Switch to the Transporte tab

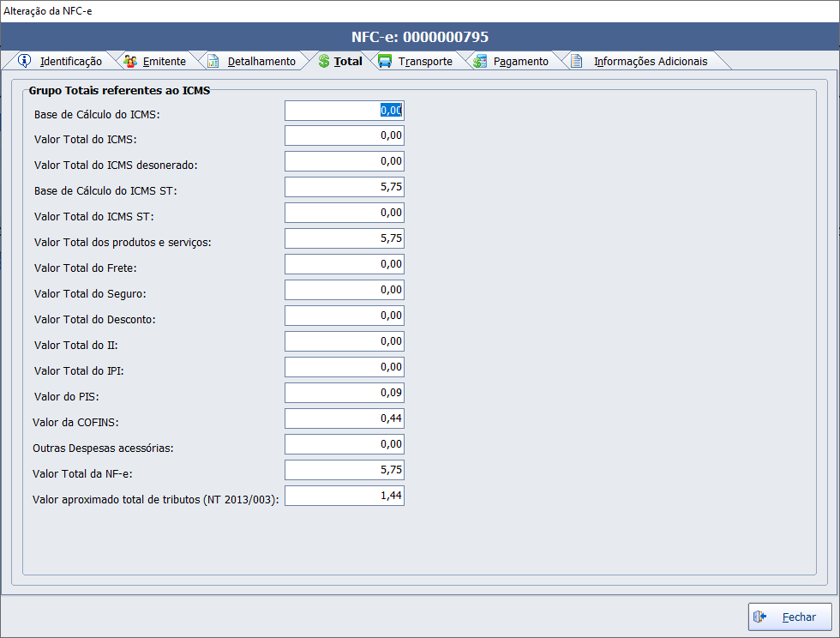pos(425,62)
